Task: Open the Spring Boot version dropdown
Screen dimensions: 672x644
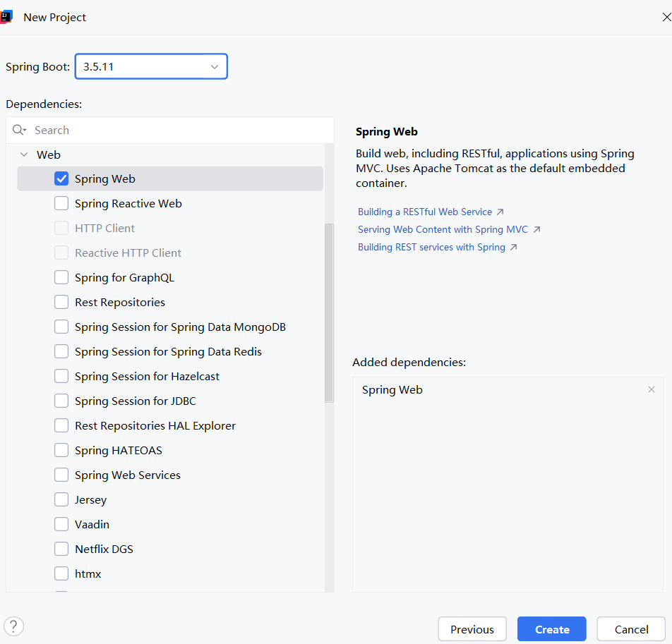Action: tap(151, 66)
